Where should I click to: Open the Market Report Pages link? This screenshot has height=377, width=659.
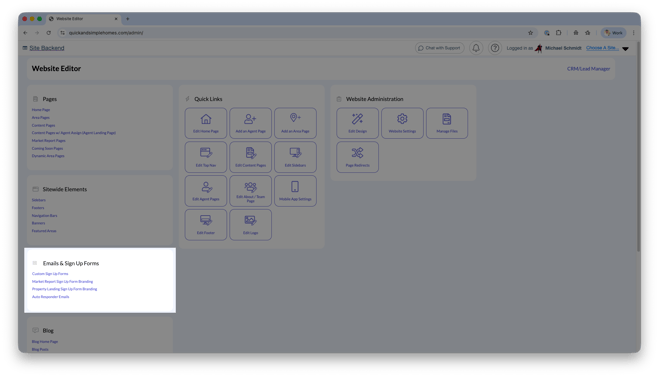tap(48, 141)
